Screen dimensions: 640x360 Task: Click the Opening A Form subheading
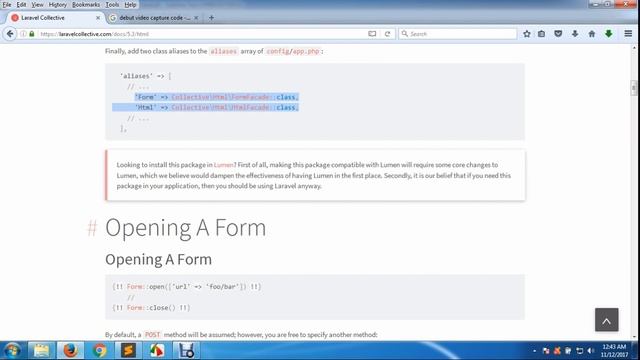tap(158, 260)
